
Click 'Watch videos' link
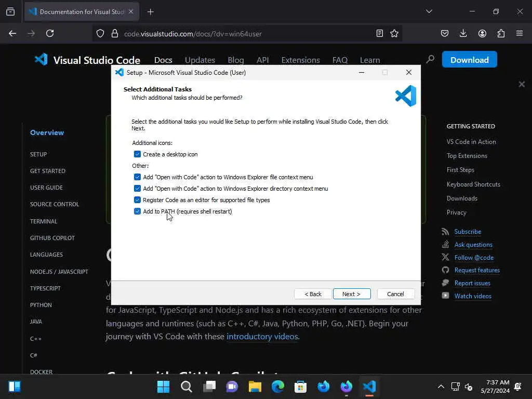473,296
